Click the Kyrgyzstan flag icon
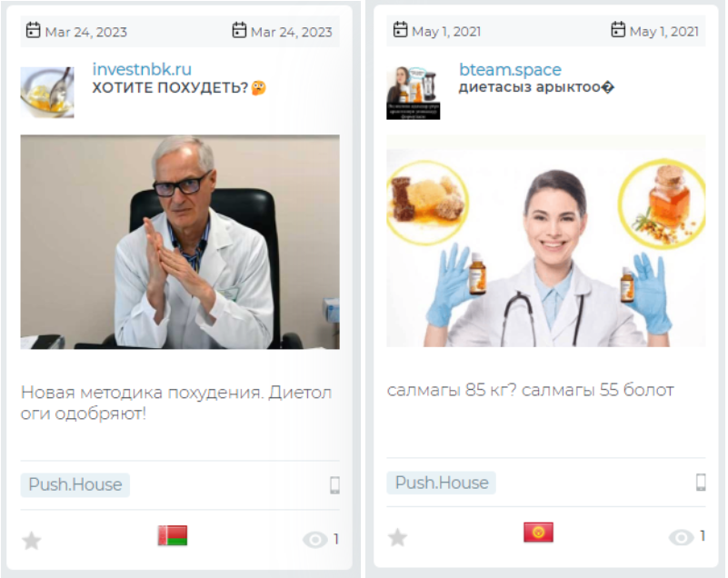Image resolution: width=728 pixels, height=578 pixels. point(539,532)
